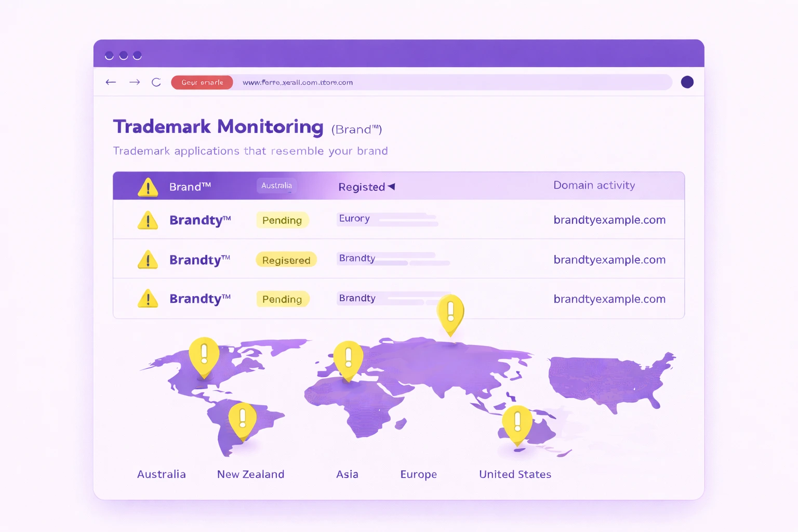This screenshot has width=798, height=532.
Task: Click the map pin over northern Russia
Action: click(450, 312)
